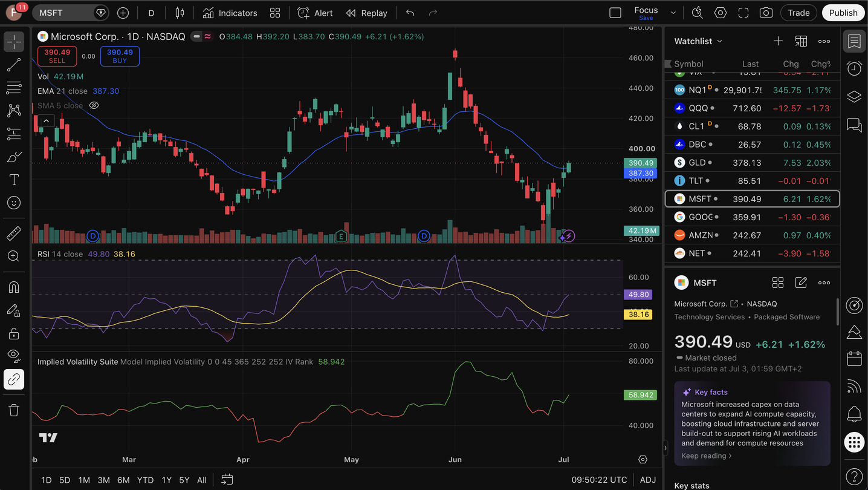Open the 09:50:22 UTC timezone menu
This screenshot has height=490, width=868.
click(599, 480)
